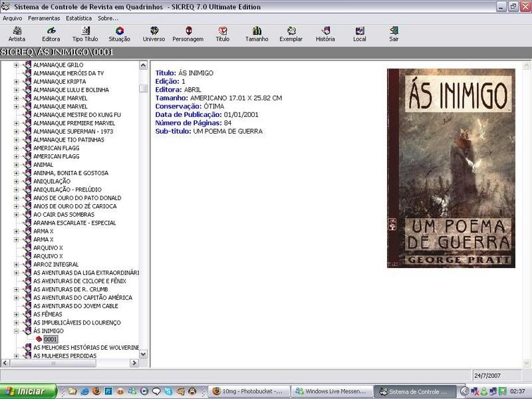Switch to 10mg - Photobucket taskbar window
The height and width of the screenshot is (399, 532).
coord(249,391)
